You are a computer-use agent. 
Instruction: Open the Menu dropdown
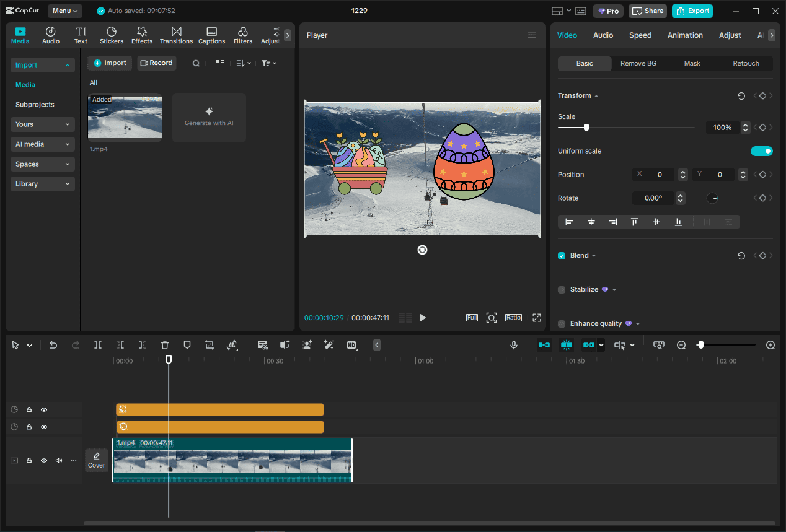coord(64,11)
